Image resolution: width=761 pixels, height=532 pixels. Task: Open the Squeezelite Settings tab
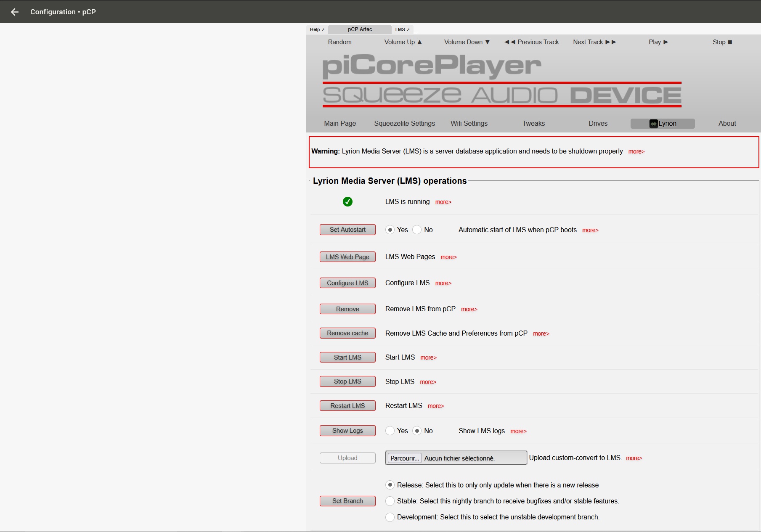404,123
